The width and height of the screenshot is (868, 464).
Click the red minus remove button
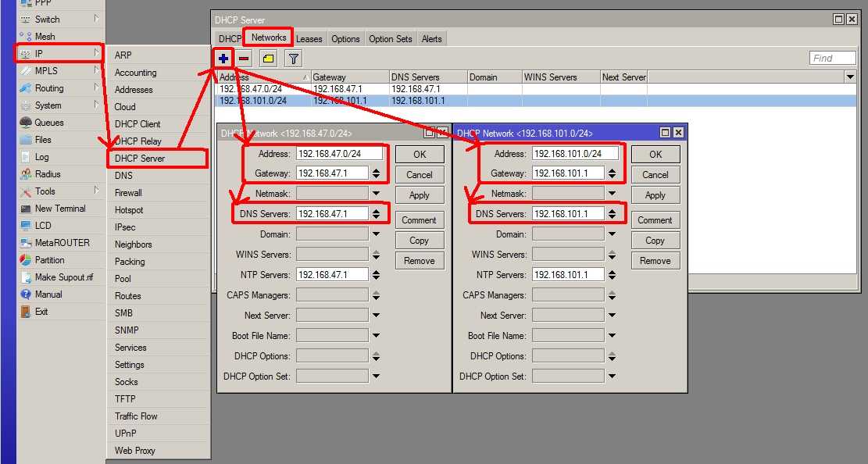tap(244, 58)
